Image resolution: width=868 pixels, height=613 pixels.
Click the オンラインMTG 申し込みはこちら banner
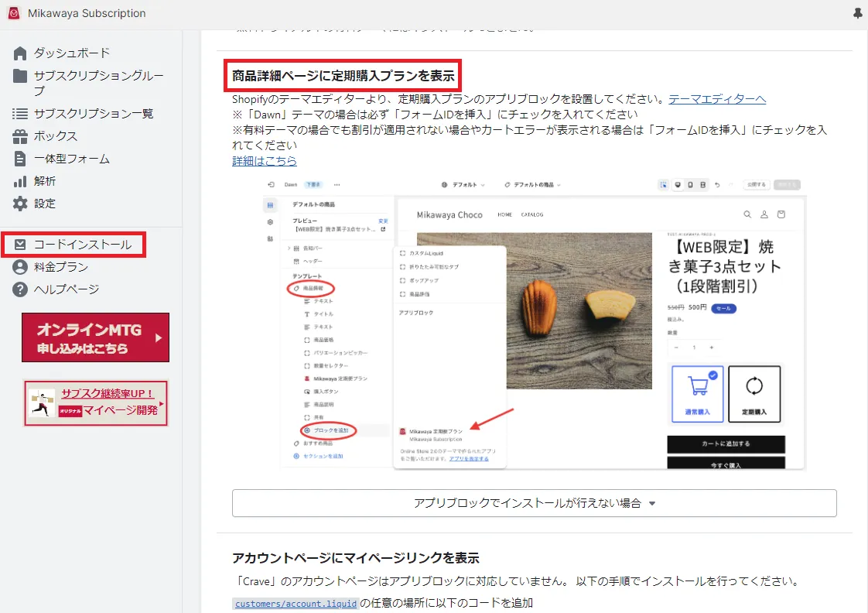(95, 337)
